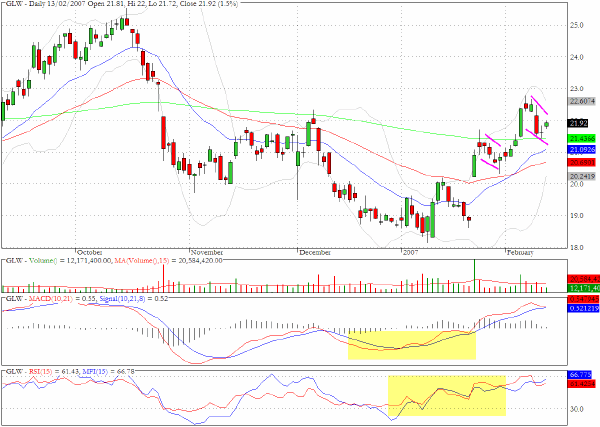The height and width of the screenshot is (427, 600).
Task: Click the December date axis label
Action: 315,253
